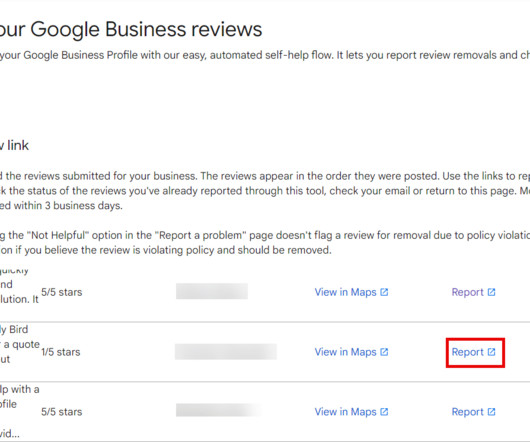The width and height of the screenshot is (530, 442).
Task: Report the 1/5 stars review
Action: 473,352
